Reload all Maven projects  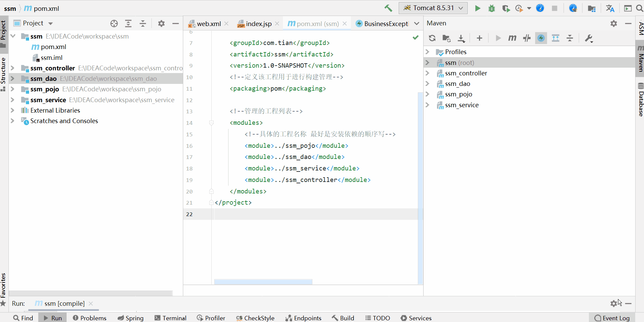[432, 38]
